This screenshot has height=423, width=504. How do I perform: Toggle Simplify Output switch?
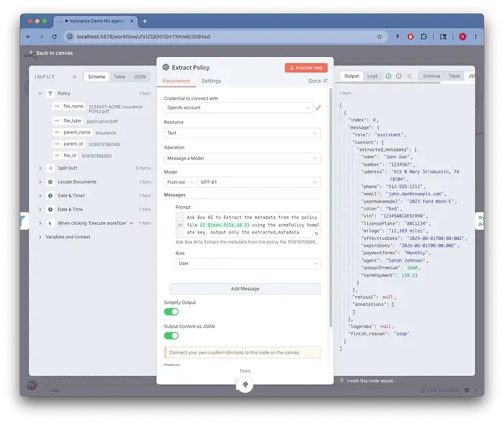pyautogui.click(x=171, y=312)
